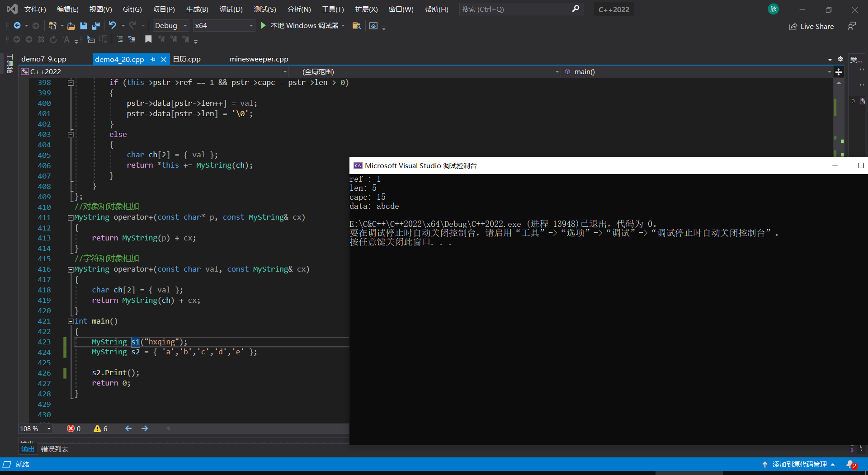Click the Visual Studio logo icon
The image size is (868, 475).
[12, 9]
